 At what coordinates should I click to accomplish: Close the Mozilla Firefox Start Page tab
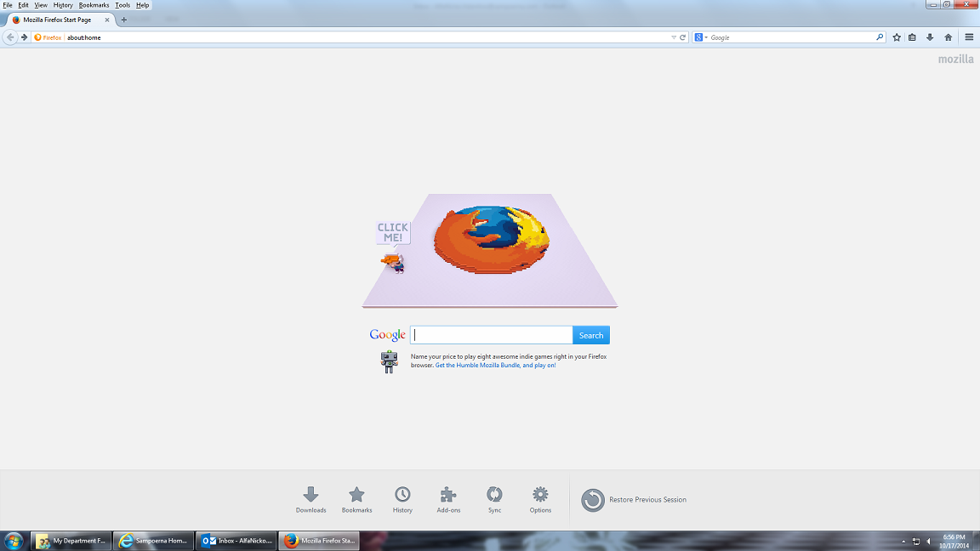[x=107, y=20]
